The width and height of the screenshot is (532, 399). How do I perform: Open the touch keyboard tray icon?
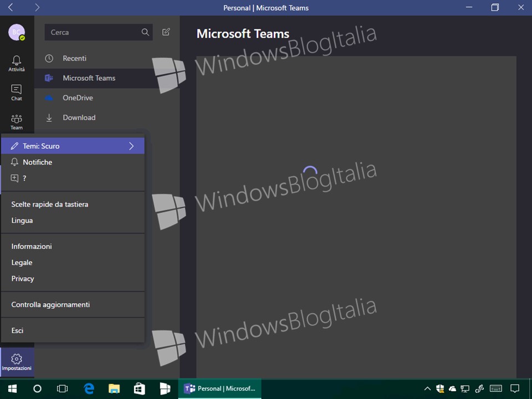pyautogui.click(x=496, y=388)
